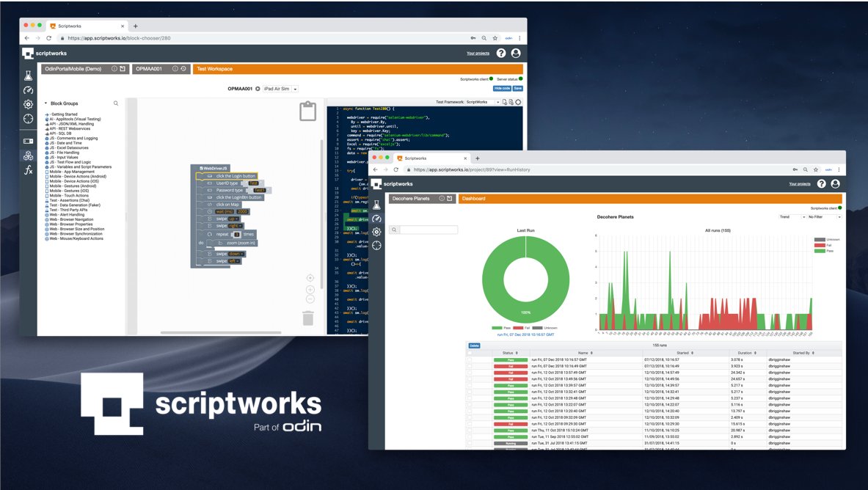Click the crosshair icon in Dashboard window sidebar
The width and height of the screenshot is (868, 490).
[377, 245]
